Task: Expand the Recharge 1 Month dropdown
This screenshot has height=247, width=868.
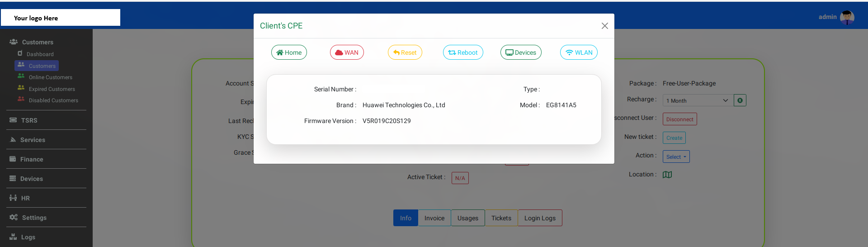Action: click(x=697, y=100)
